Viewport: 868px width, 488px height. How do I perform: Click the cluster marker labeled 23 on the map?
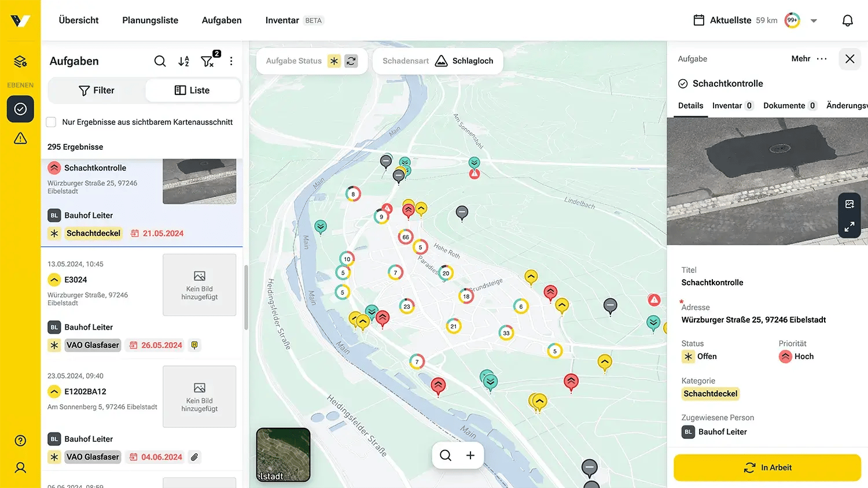pyautogui.click(x=407, y=306)
